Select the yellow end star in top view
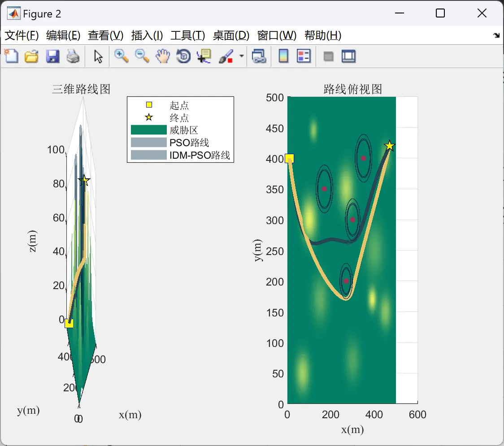This screenshot has width=504, height=446. pos(390,146)
